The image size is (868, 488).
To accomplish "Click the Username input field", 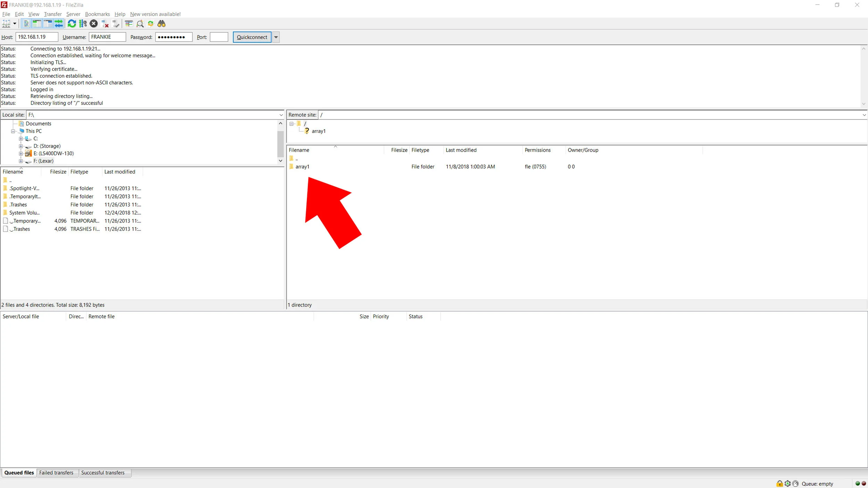I will (107, 37).
